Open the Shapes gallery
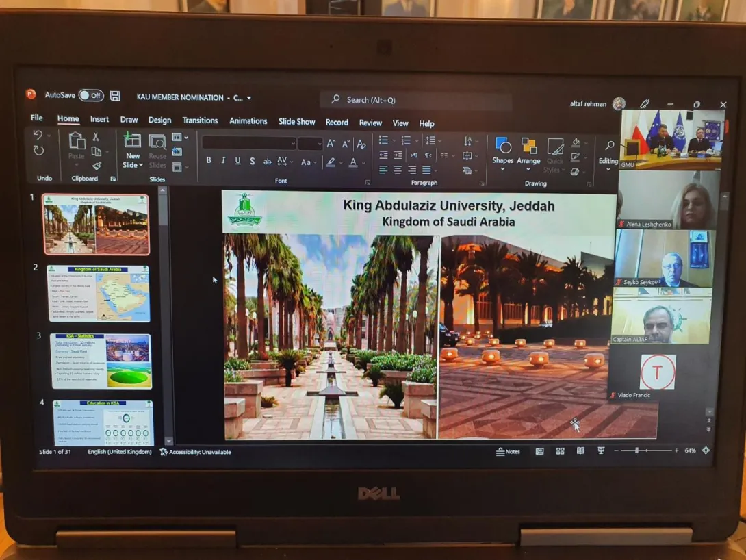The width and height of the screenshot is (746, 560). pyautogui.click(x=502, y=149)
